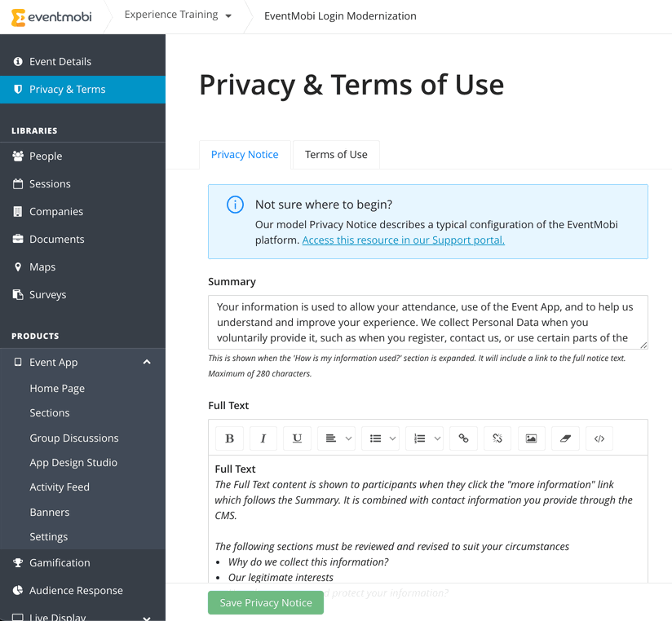Collapse the Event App section chevron
Viewport: 672px width, 621px height.
tap(147, 363)
